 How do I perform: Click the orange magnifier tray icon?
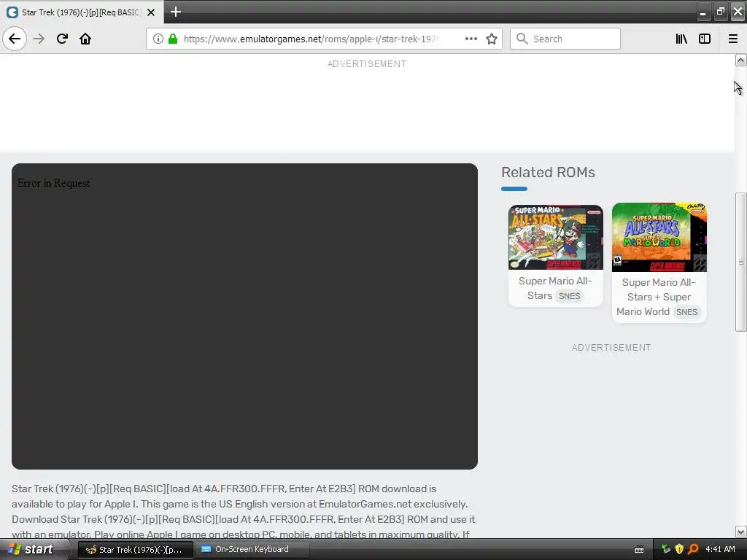(693, 550)
